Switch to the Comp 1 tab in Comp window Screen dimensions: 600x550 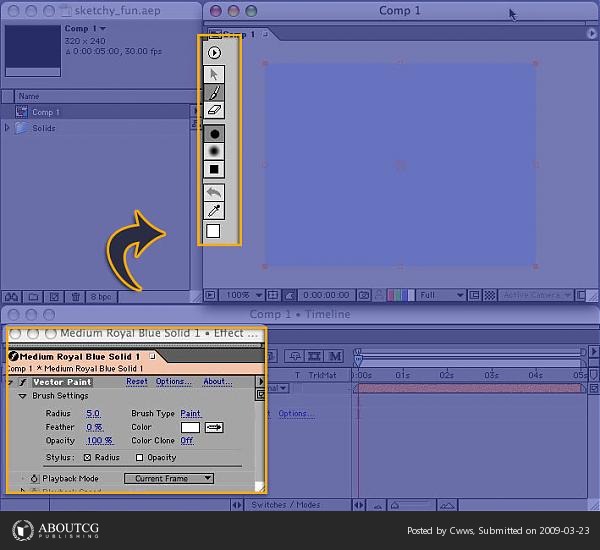tap(240, 34)
